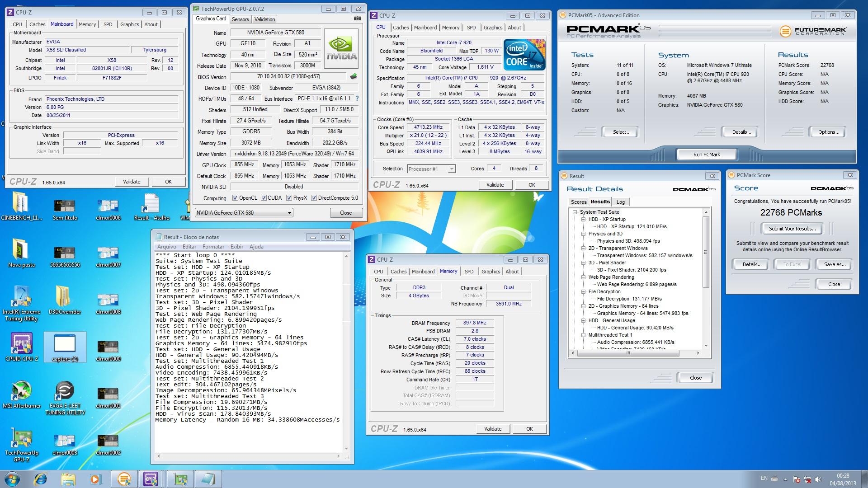868x488 pixels.
Task: Open the Windows Start menu orb
Action: 12,479
